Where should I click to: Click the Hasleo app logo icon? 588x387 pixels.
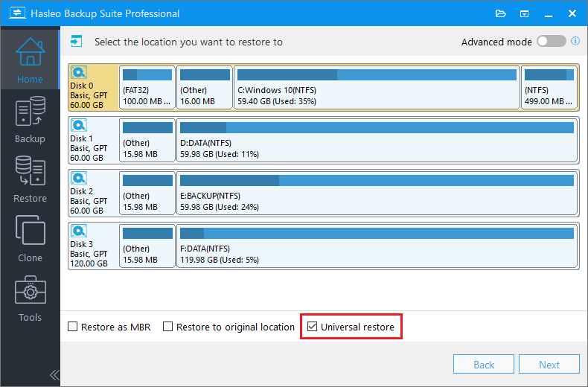(17, 13)
